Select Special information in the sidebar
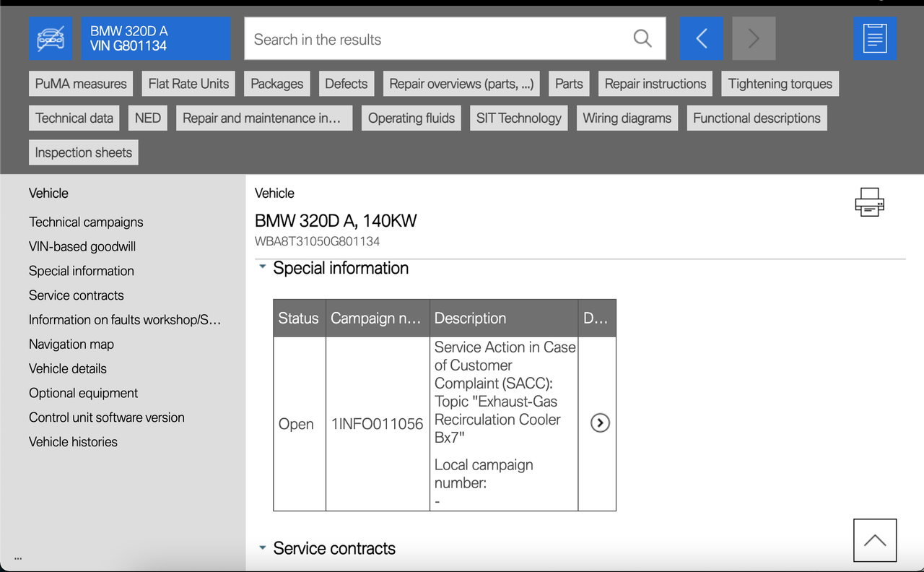The width and height of the screenshot is (924, 572). (x=82, y=271)
